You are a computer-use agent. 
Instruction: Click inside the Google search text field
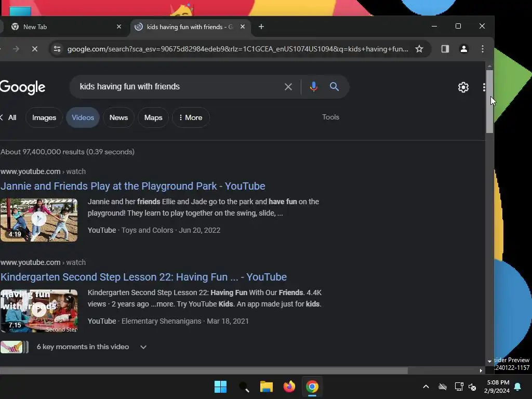[177, 87]
